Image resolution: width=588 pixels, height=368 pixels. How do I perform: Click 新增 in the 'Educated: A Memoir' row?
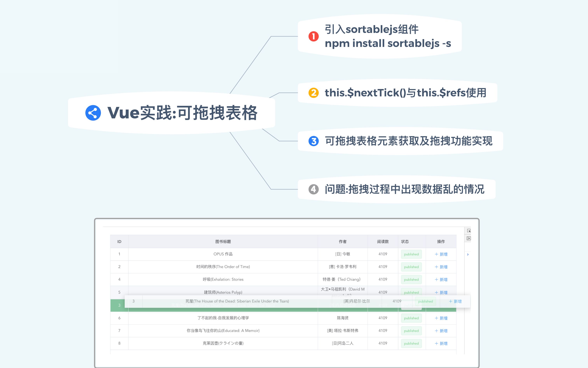[x=441, y=331]
